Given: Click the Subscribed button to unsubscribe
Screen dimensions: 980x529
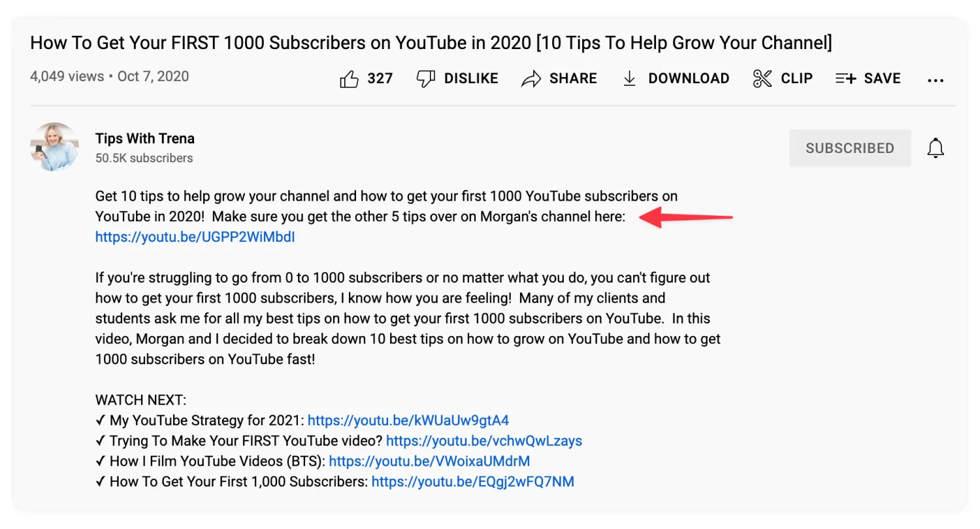Looking at the screenshot, I should [849, 148].
